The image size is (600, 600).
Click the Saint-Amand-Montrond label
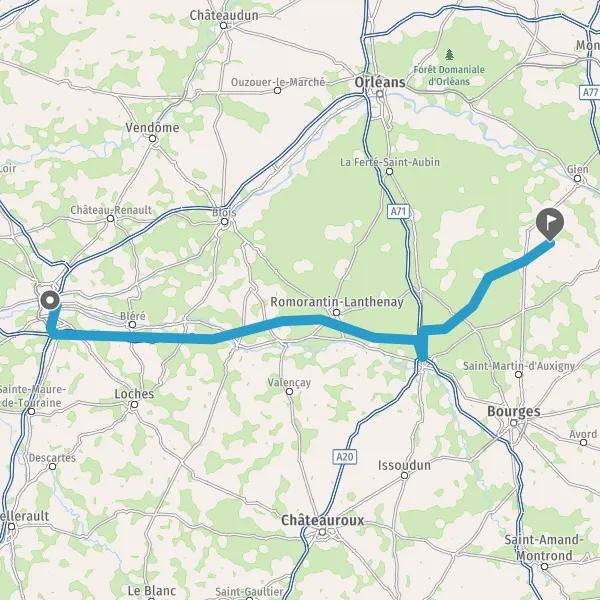pos(544,548)
